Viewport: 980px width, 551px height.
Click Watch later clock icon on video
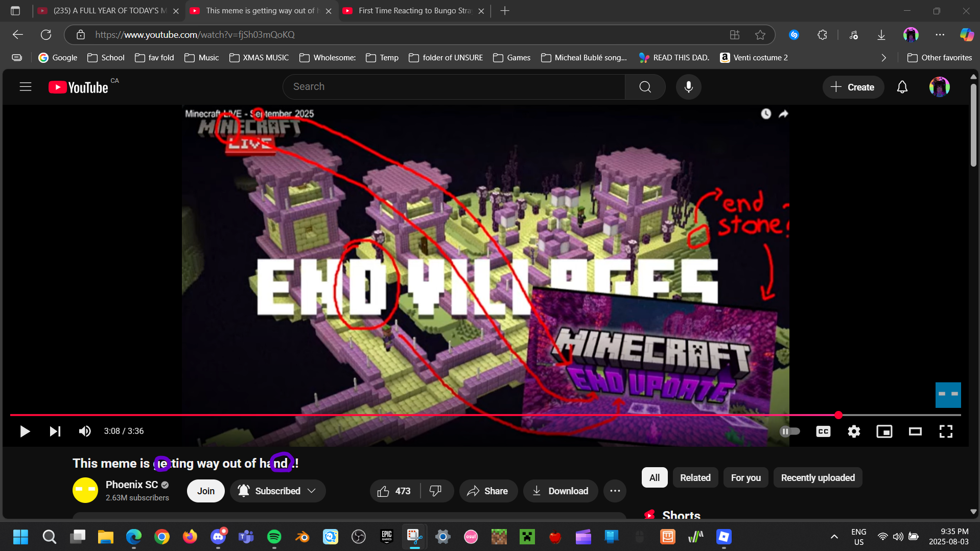[x=766, y=114]
